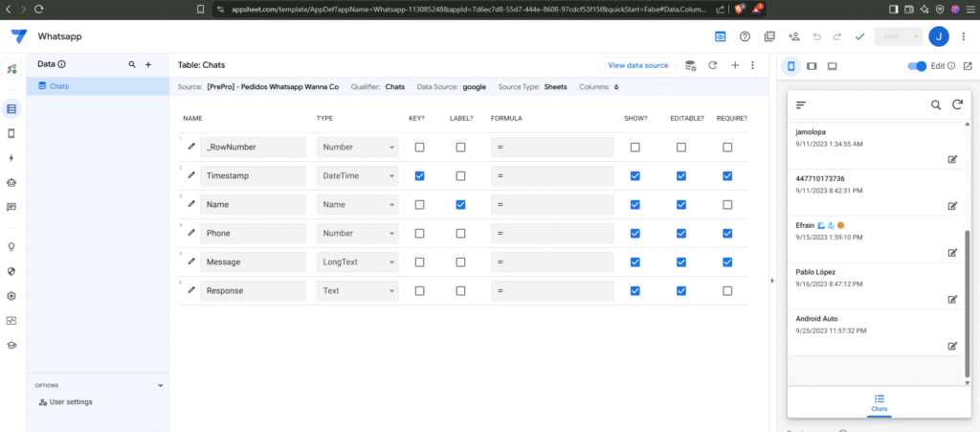Open type dropdown for Response column
Screen dimensions: 980x432
coord(358,290)
